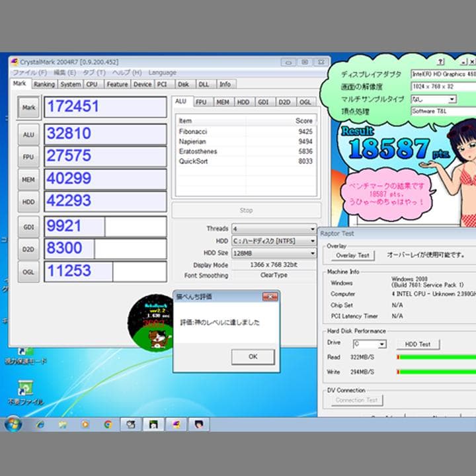Select the HDD results tab

[243, 102]
